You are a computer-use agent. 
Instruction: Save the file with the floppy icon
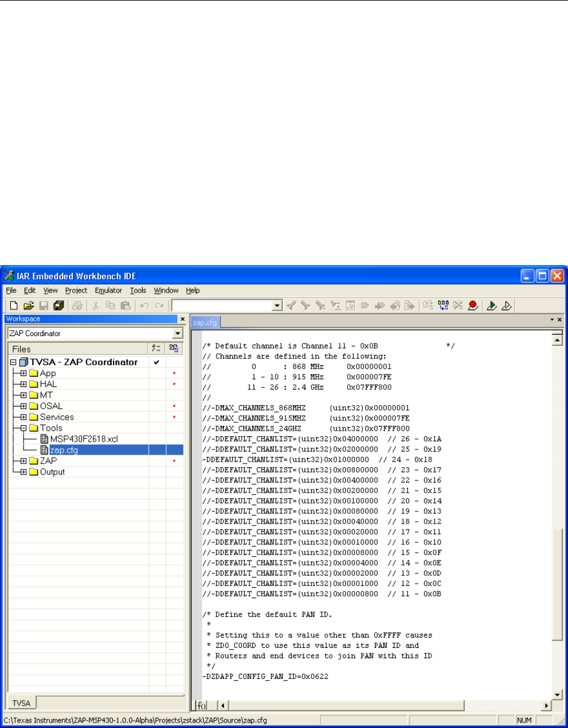(x=44, y=306)
